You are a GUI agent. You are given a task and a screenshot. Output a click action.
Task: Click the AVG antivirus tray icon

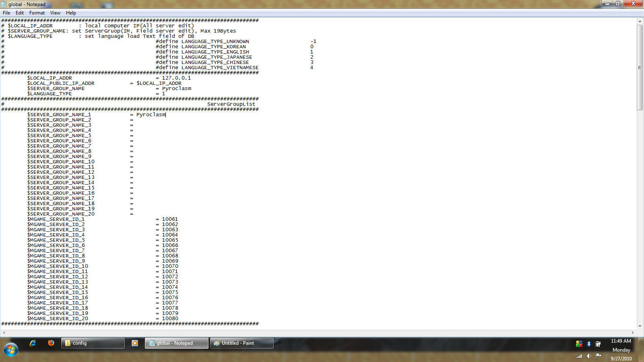(579, 344)
